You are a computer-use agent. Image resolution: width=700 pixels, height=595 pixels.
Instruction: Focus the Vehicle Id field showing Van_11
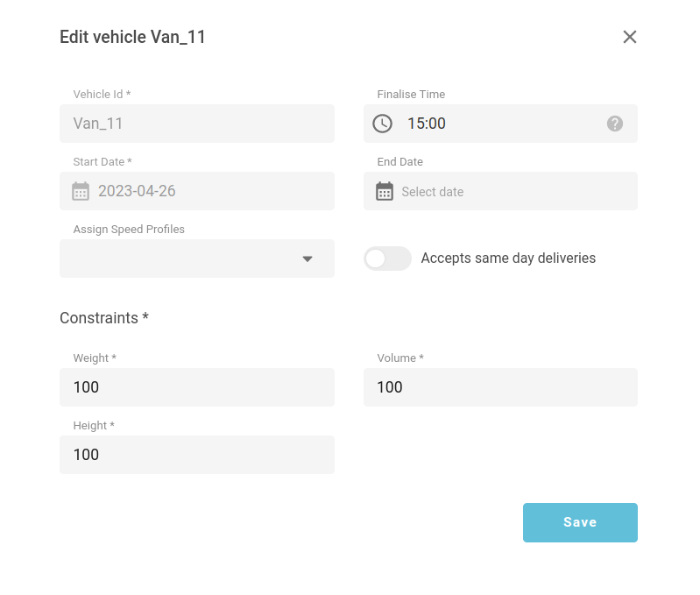[197, 124]
